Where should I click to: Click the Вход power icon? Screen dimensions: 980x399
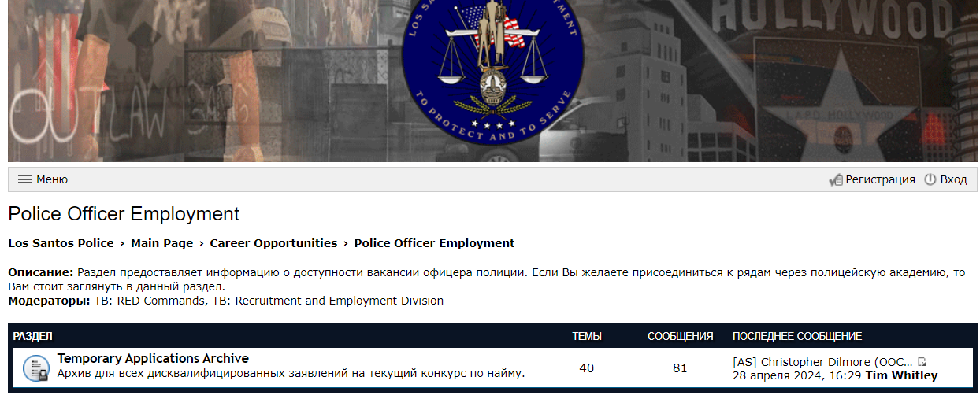[930, 179]
